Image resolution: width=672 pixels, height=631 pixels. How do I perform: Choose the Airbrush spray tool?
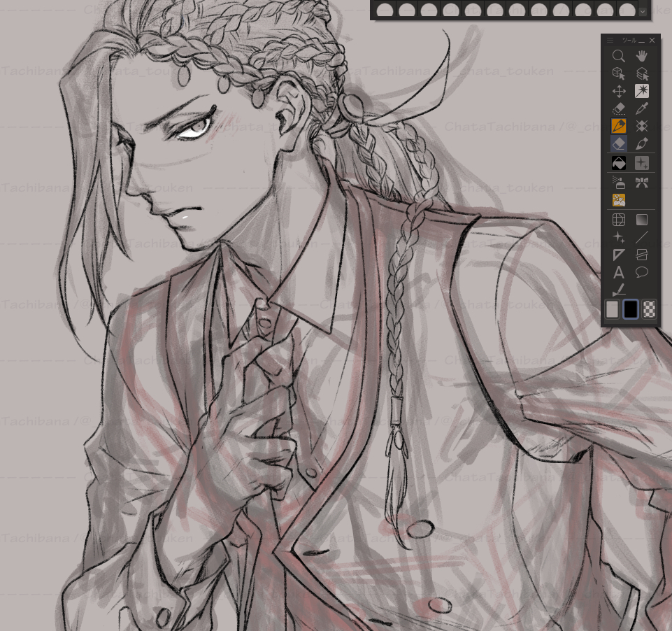[x=619, y=183]
